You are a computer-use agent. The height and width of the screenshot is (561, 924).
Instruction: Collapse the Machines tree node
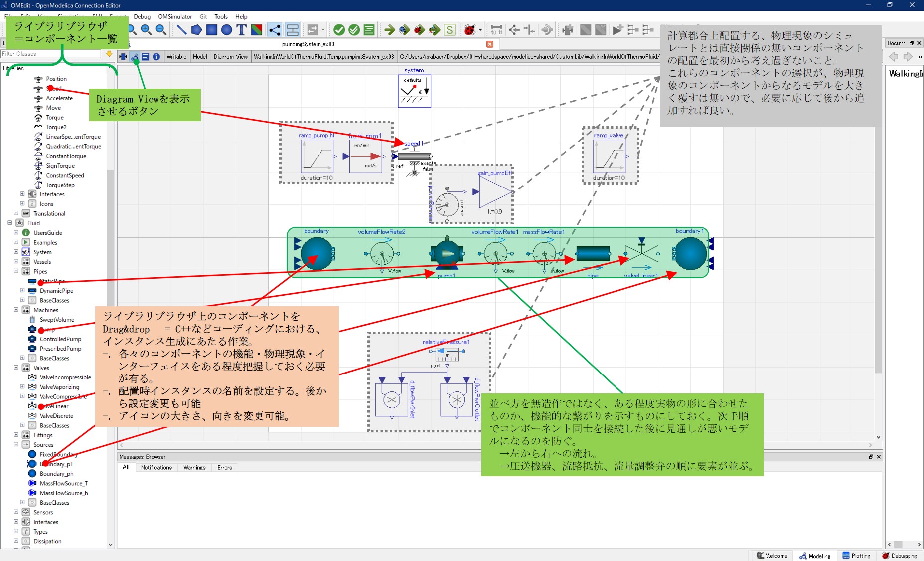[16, 310]
